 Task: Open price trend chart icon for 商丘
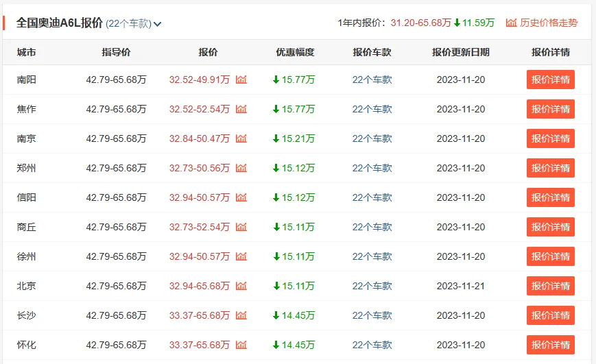pyautogui.click(x=241, y=227)
